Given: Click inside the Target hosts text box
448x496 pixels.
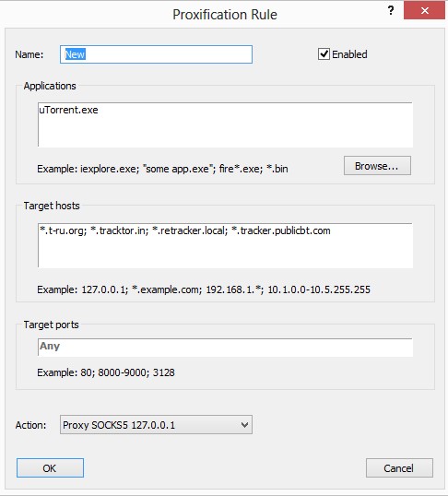Looking at the screenshot, I should 225,245.
